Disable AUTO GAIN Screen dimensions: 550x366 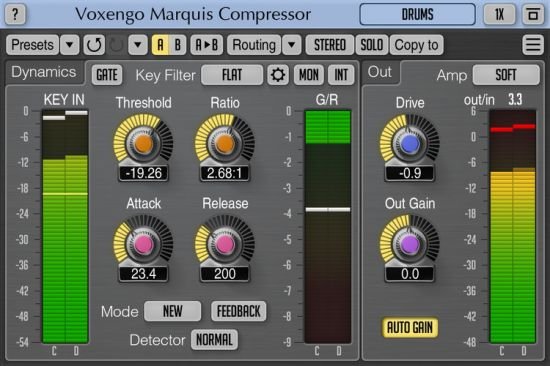(410, 327)
